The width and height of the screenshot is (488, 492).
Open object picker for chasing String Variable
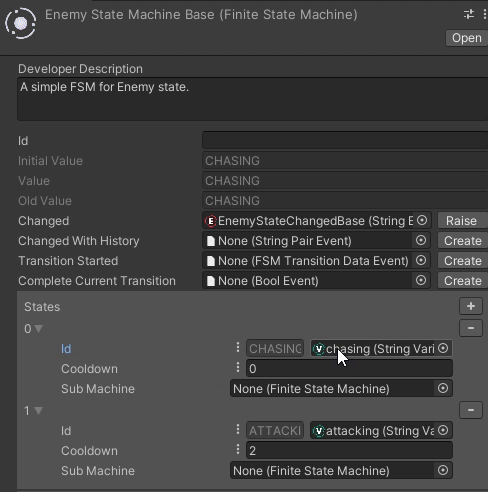[443, 348]
